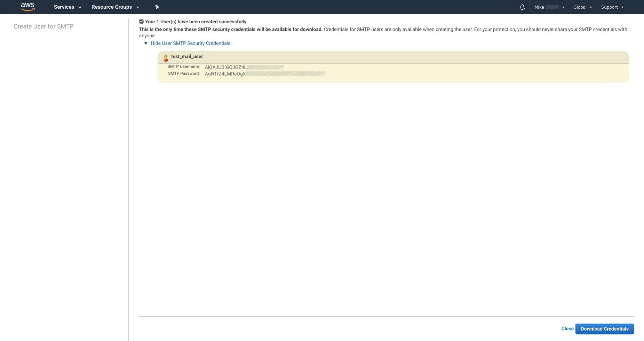Open the Services menu
The image size is (644, 341).
(64, 7)
